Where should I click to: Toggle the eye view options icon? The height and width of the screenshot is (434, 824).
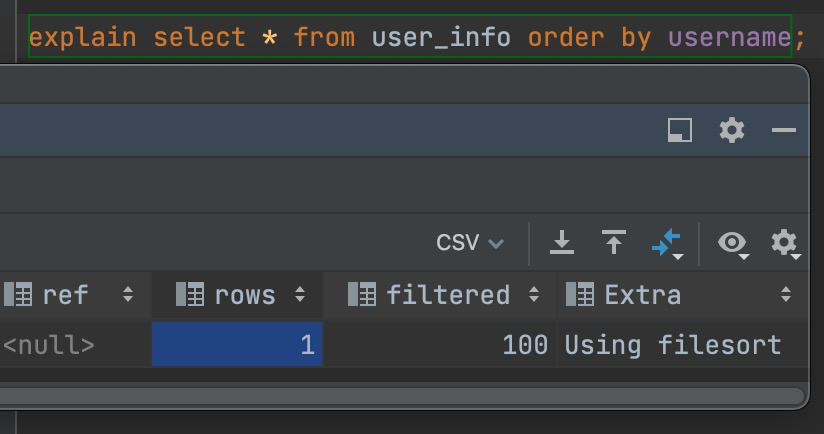(x=733, y=243)
